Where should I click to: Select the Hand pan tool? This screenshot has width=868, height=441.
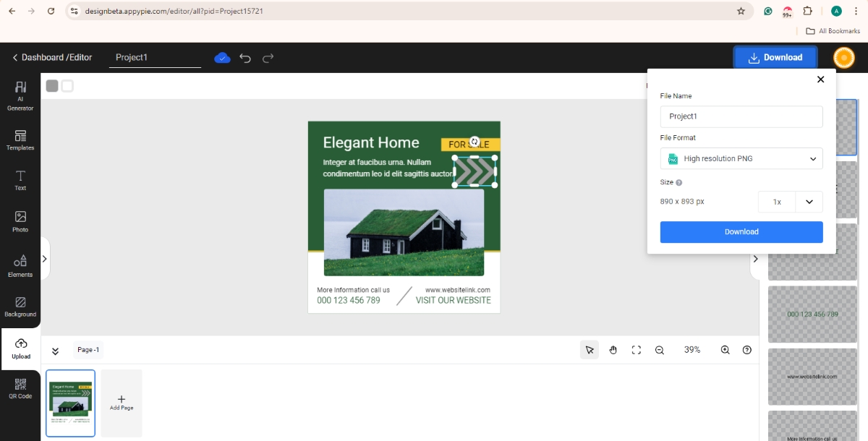point(613,349)
